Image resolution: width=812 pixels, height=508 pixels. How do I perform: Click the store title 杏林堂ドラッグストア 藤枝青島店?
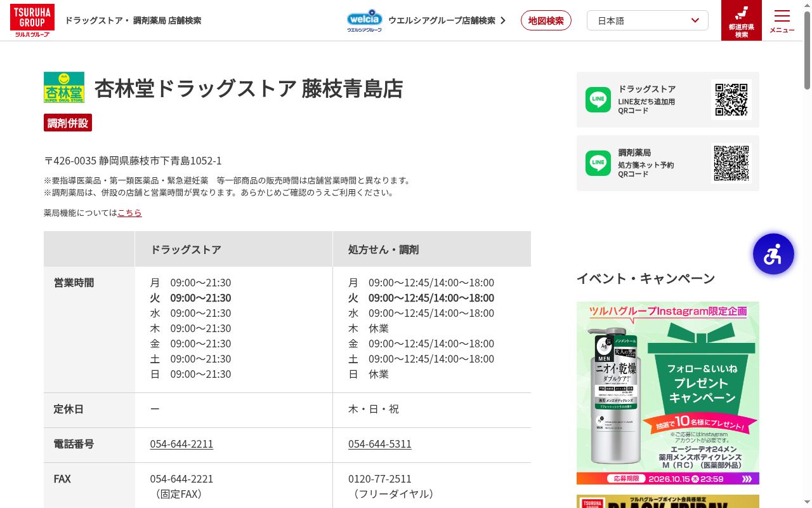click(249, 88)
